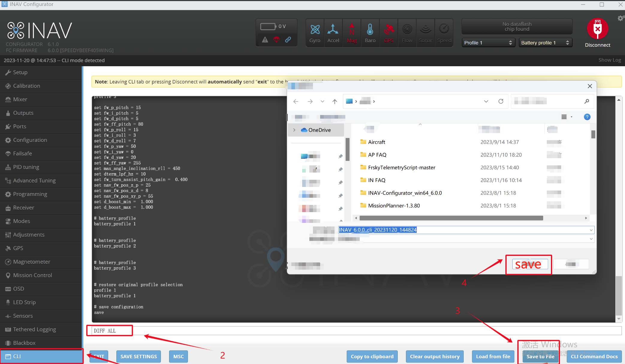Refresh the folder view in dialog
This screenshot has height=364, width=625.
(501, 101)
